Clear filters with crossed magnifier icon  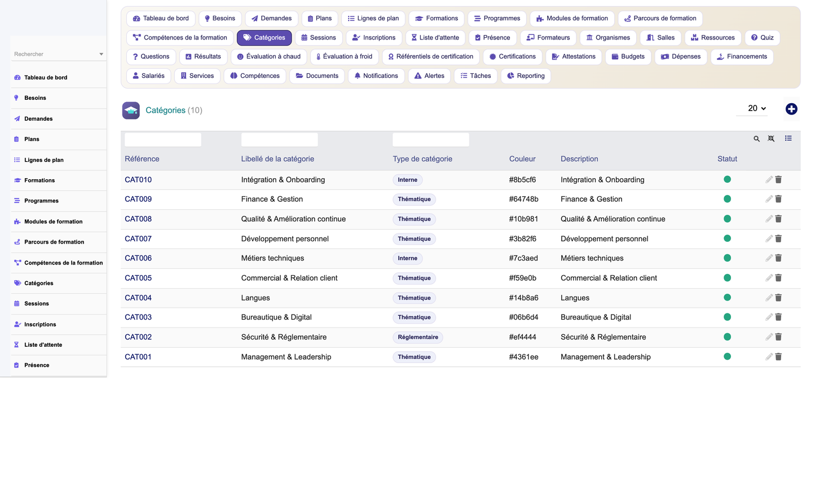(x=771, y=139)
